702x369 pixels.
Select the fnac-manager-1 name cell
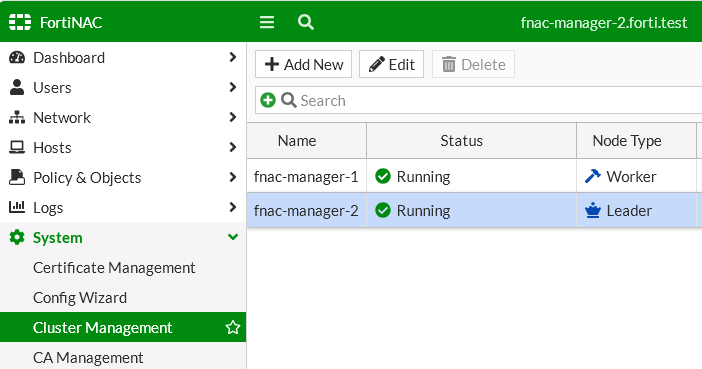[x=307, y=176]
